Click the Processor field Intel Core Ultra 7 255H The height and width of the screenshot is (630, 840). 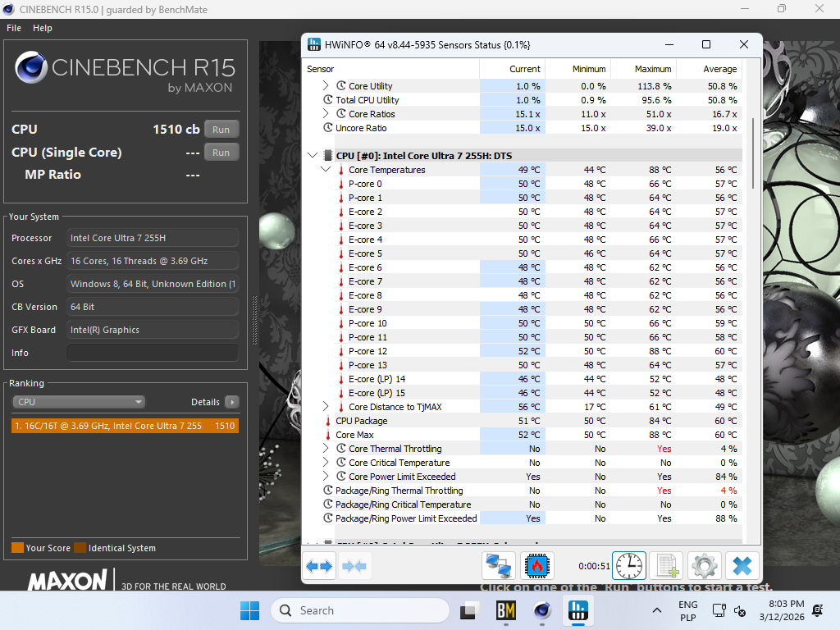(x=152, y=238)
